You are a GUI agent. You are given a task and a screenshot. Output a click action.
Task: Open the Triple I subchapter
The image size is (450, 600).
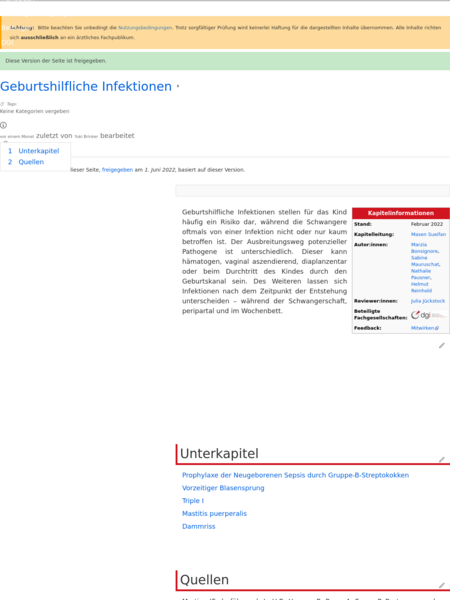[x=193, y=501]
